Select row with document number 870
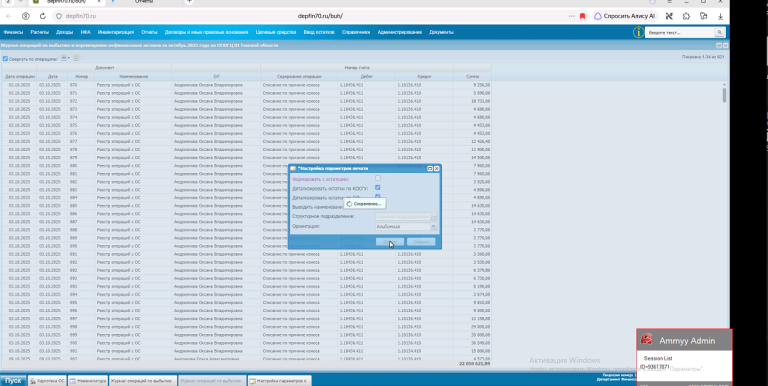 [246, 85]
